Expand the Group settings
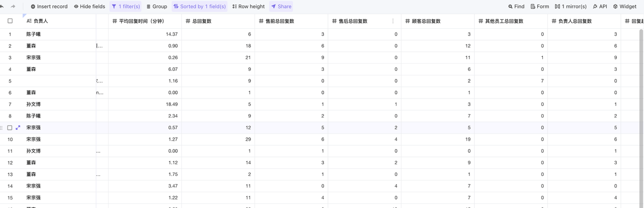644x208 pixels. [x=156, y=7]
